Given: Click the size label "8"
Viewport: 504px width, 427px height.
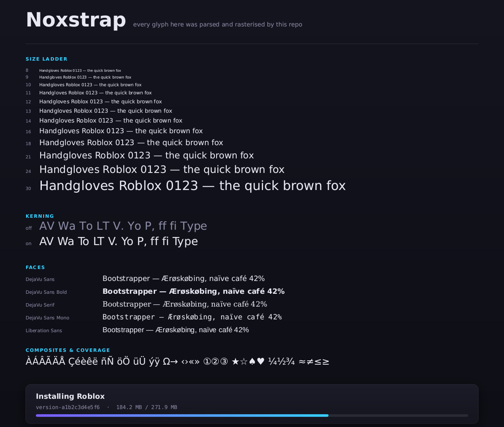Looking at the screenshot, I should (x=27, y=70).
